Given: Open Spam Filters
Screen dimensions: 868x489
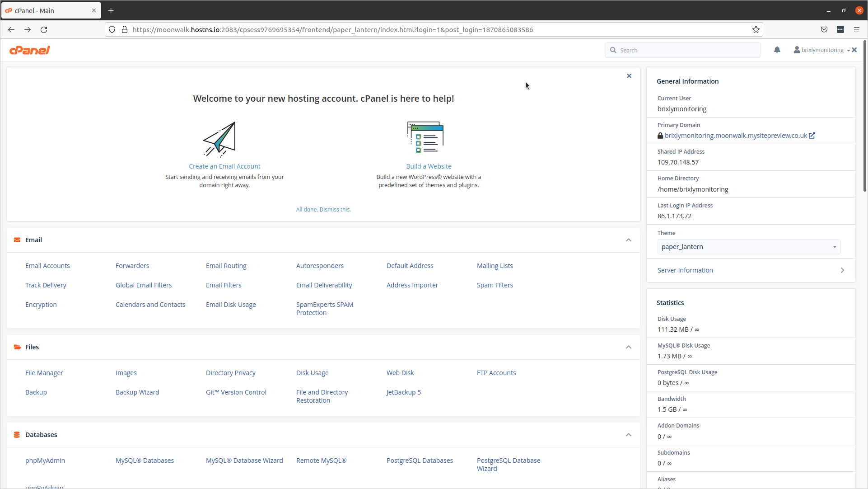Looking at the screenshot, I should pos(495,285).
